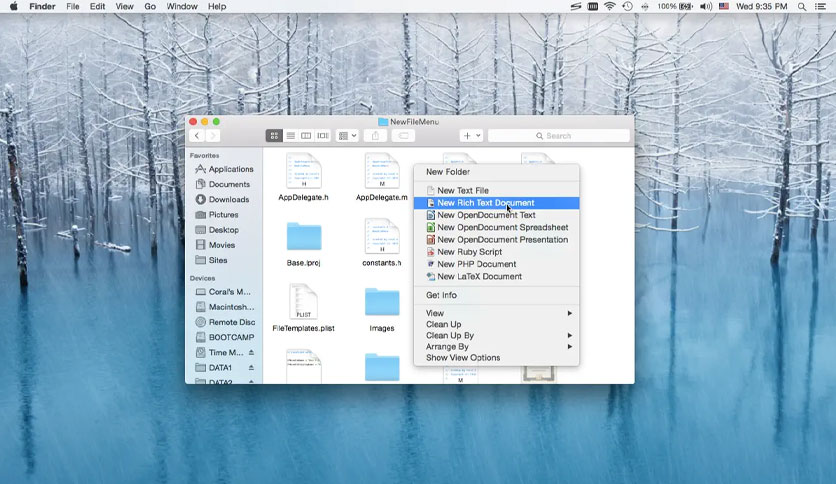The height and width of the screenshot is (484, 836).
Task: Select AppDelegate.m file icon
Action: [x=382, y=171]
